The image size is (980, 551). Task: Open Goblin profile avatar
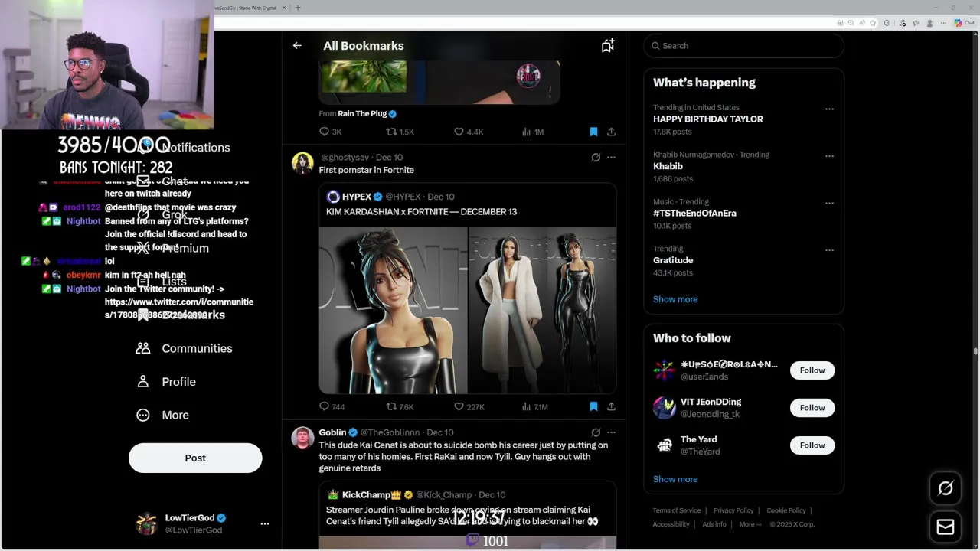pos(302,438)
